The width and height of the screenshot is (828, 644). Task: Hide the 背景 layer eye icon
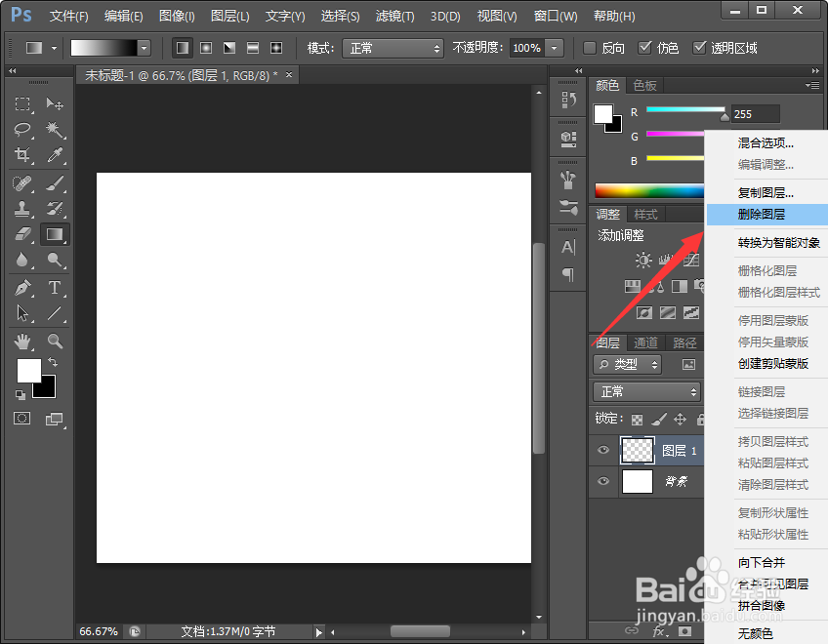603,481
